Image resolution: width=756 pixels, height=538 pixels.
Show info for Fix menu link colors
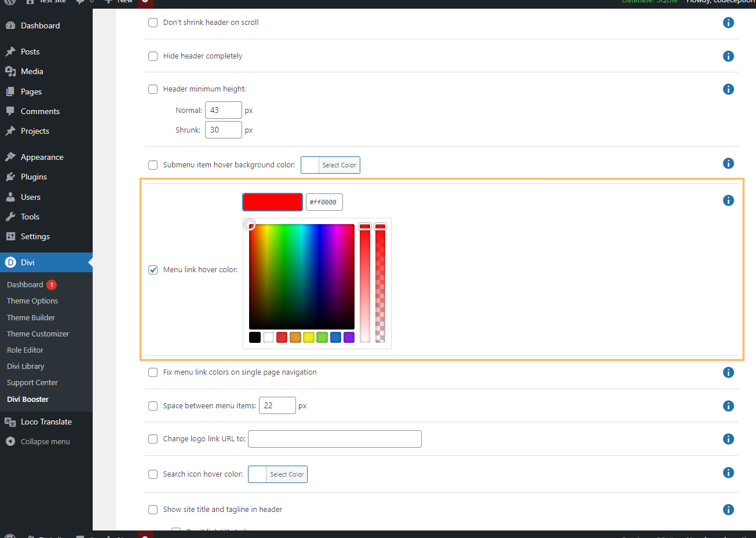[729, 372]
